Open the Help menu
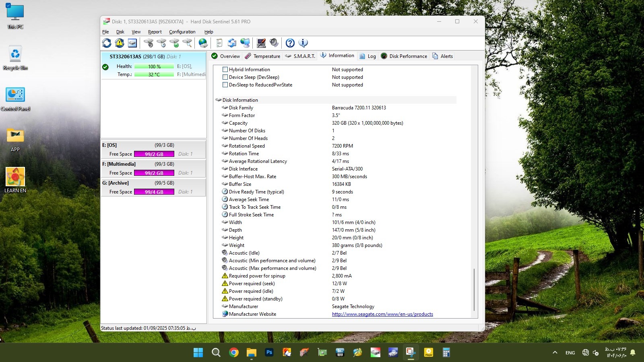 208,32
